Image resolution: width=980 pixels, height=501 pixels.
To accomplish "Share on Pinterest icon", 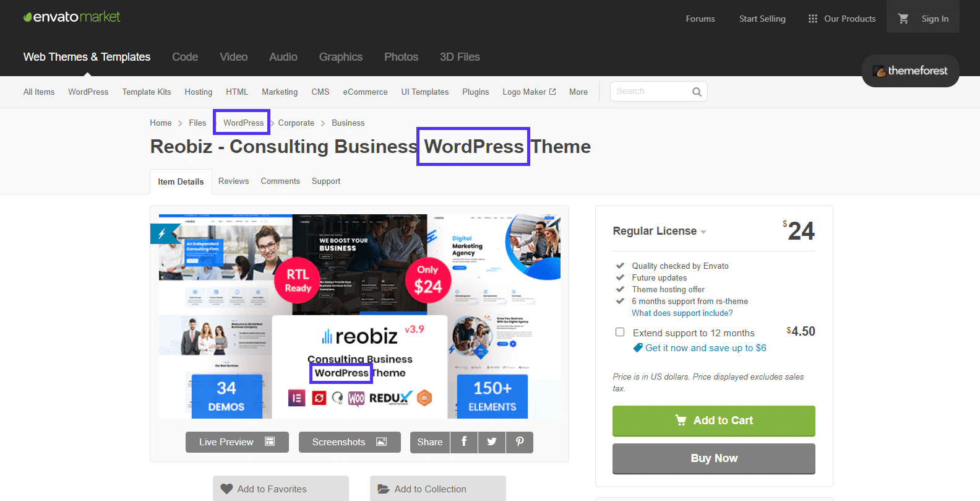I will pos(520,442).
